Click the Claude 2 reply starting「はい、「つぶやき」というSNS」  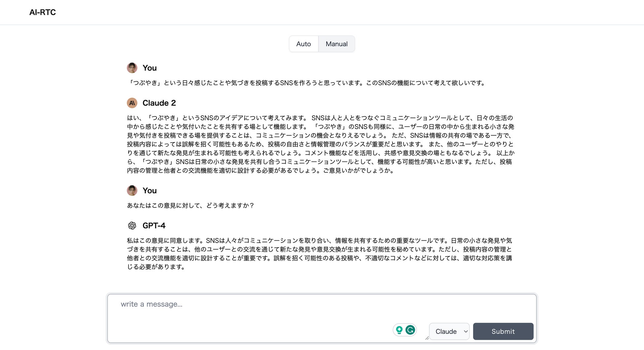[321, 144]
